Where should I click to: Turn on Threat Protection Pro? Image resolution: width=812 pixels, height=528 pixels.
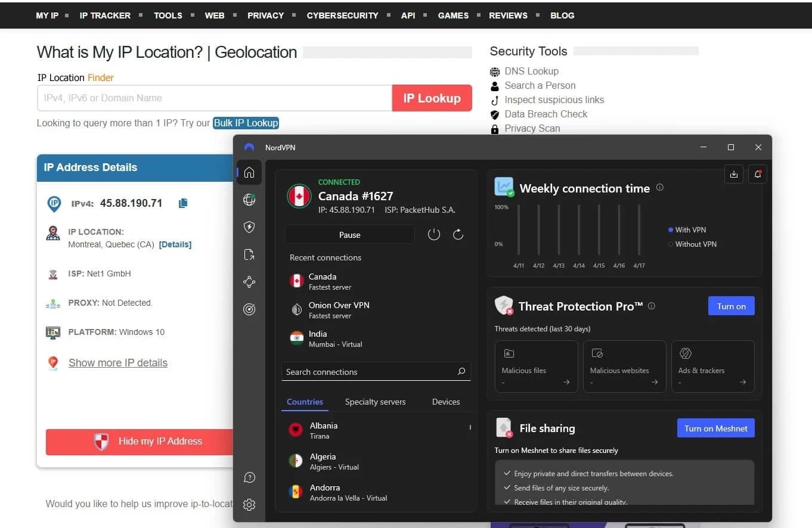731,306
